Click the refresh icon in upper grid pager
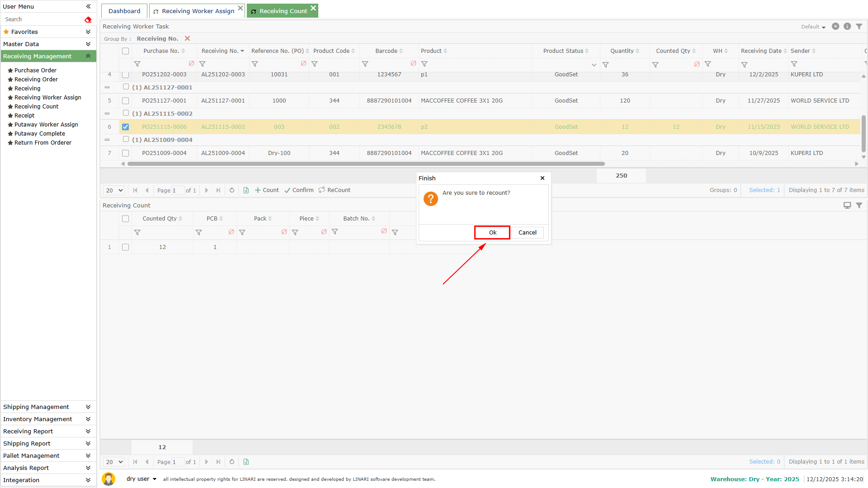Image resolution: width=868 pixels, height=488 pixels. [x=232, y=190]
